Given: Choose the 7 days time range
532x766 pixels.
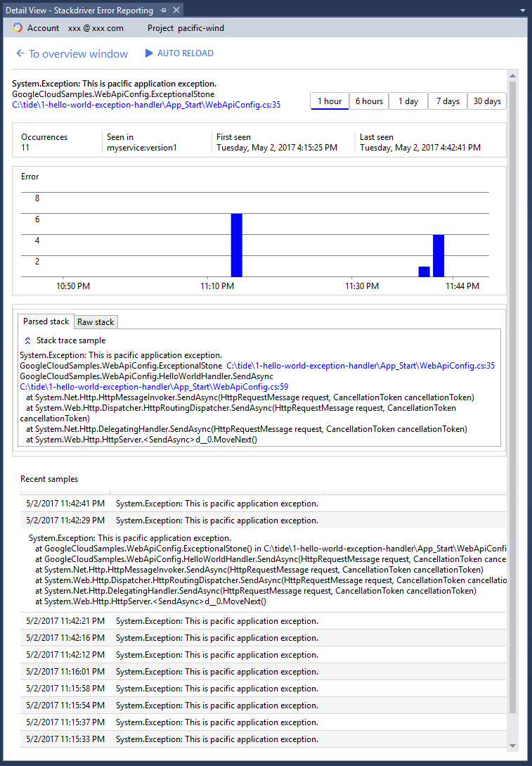Looking at the screenshot, I should (x=448, y=101).
